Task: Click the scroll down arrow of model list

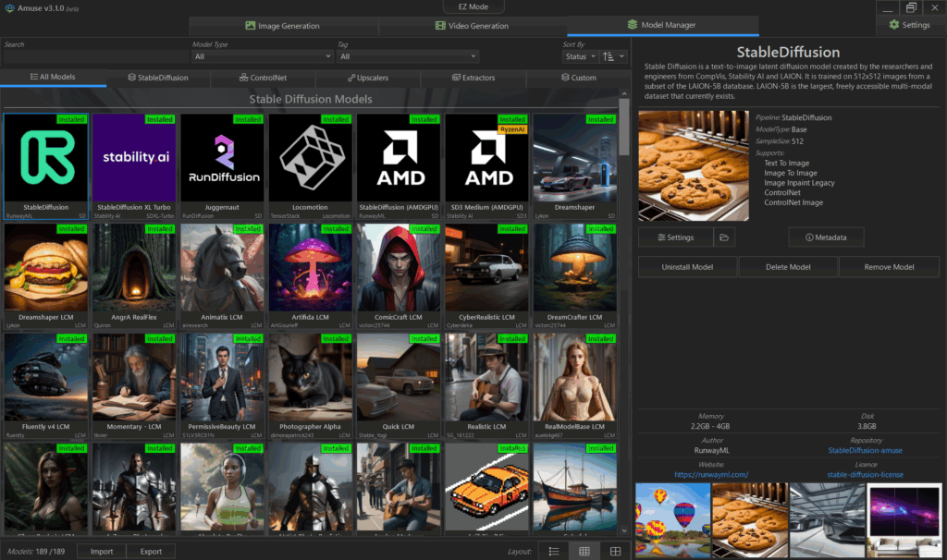Action: [x=624, y=530]
